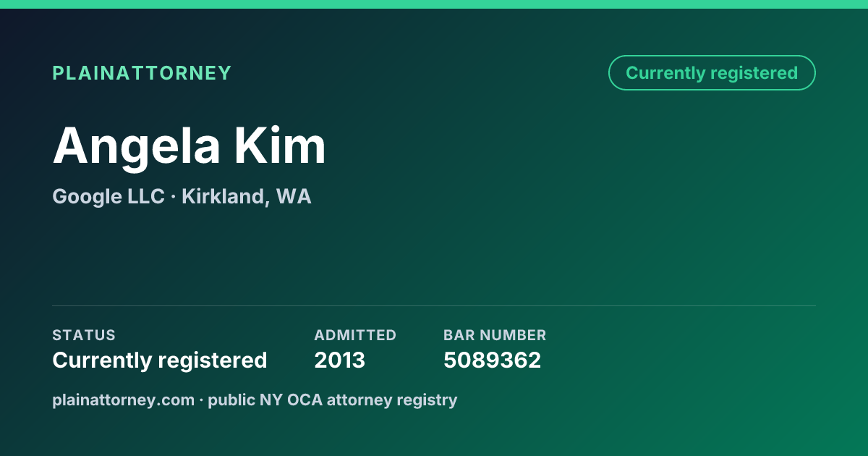The image size is (868, 456).
Task: Open the plainattorney.com footer link
Action: point(123,400)
